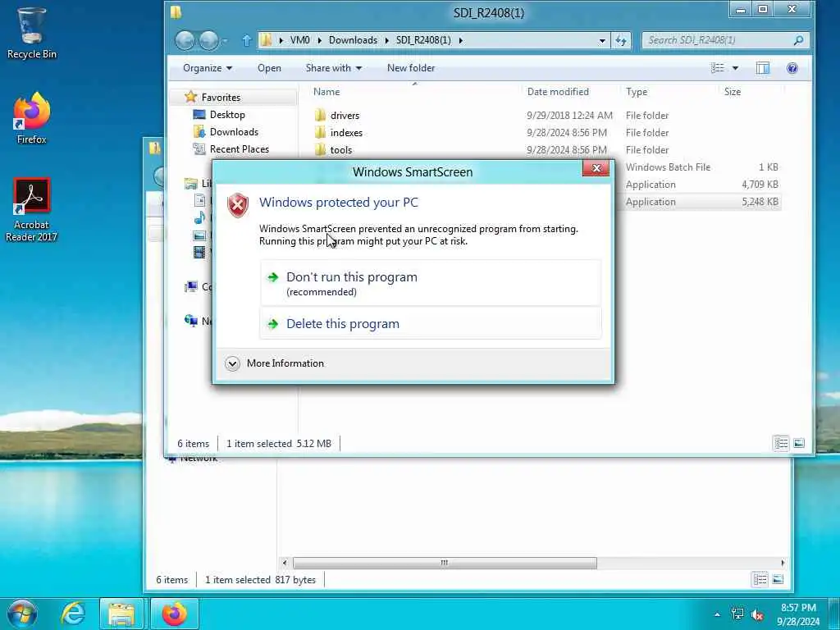Sort files by Size column
Viewport: 840px width, 630px height.
[x=733, y=92]
